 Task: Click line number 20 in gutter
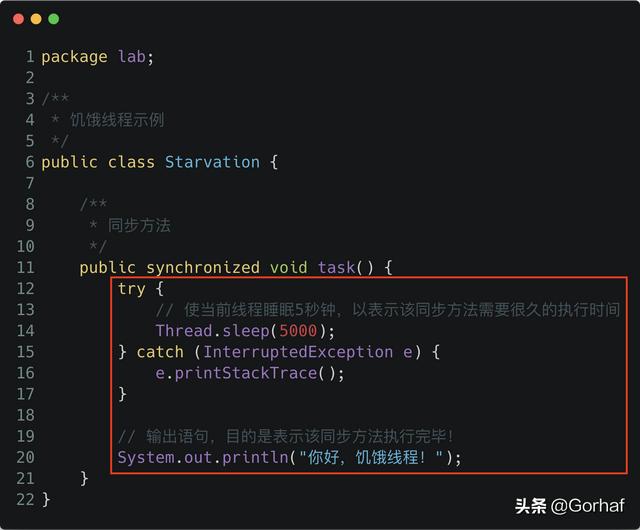(x=25, y=457)
